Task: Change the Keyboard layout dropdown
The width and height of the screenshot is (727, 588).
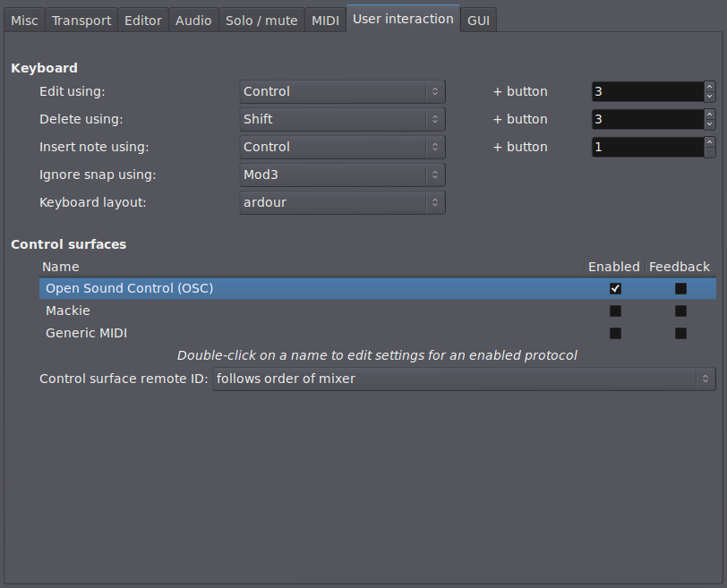Action: 342,202
